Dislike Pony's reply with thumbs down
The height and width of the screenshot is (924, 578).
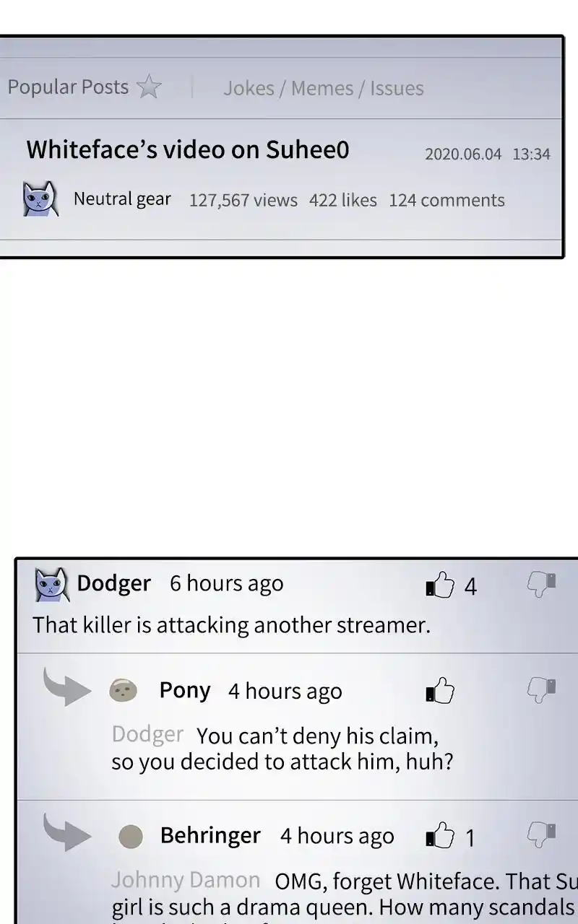(542, 690)
